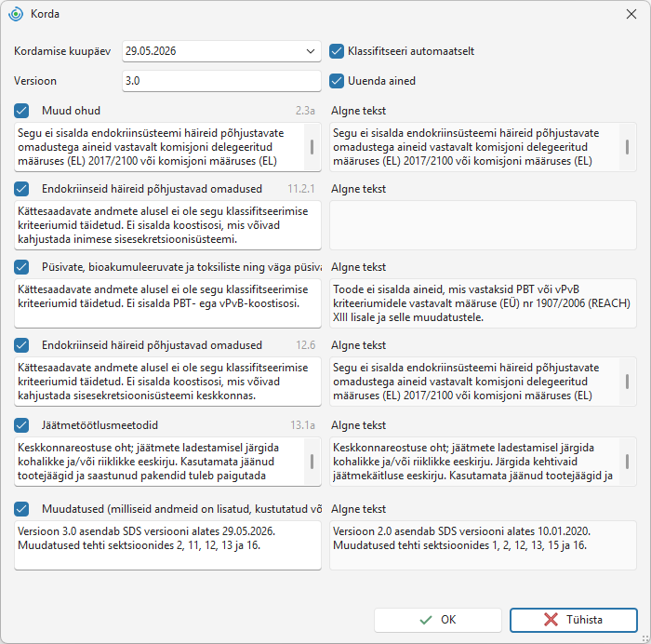
Task: Click the 12.6 Algne tekst scrollbar
Action: 627,381
